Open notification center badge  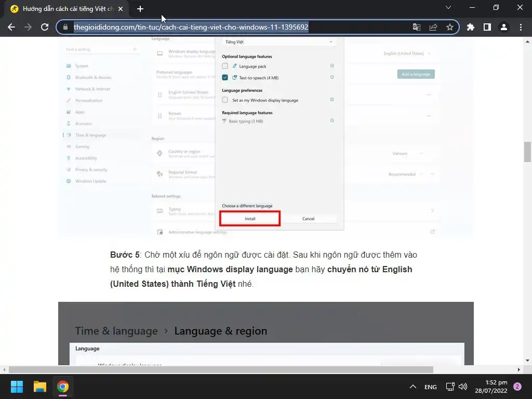517,387
